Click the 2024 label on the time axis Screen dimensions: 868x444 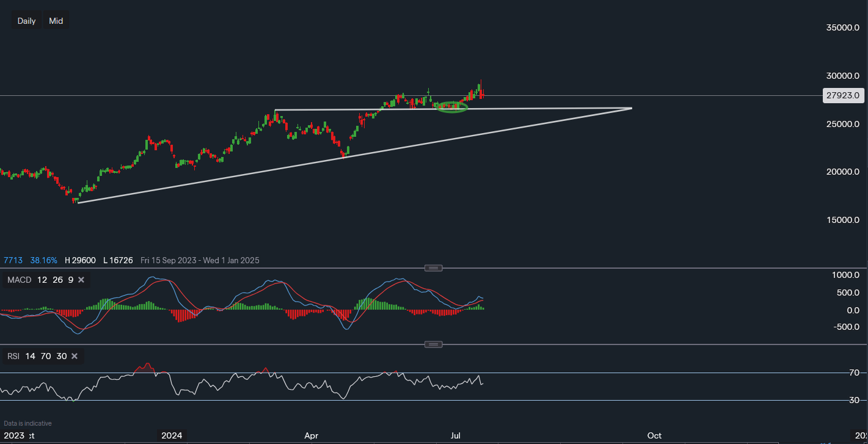(x=172, y=435)
